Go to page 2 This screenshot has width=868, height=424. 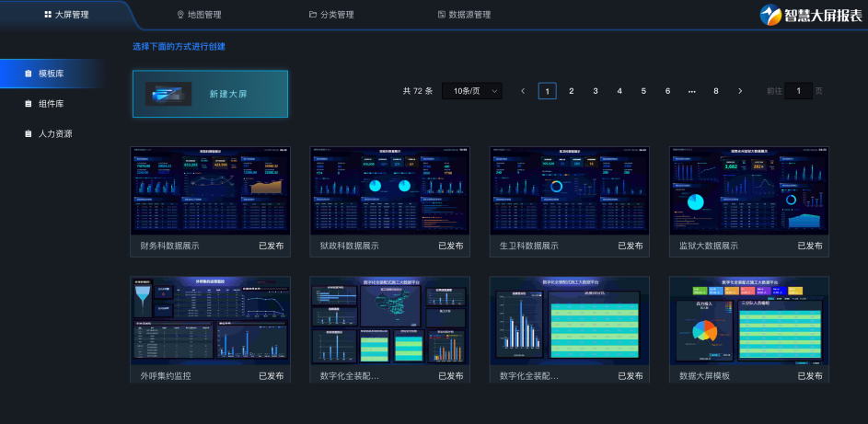click(572, 91)
